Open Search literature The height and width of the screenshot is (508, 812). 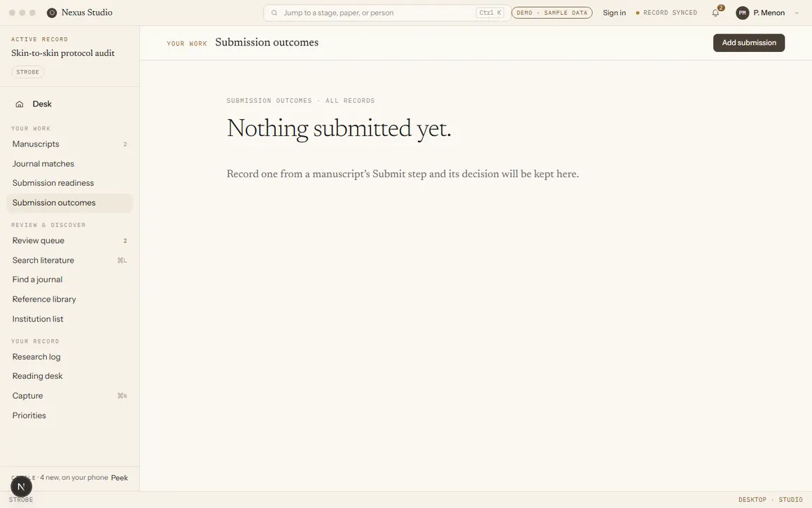(69, 260)
